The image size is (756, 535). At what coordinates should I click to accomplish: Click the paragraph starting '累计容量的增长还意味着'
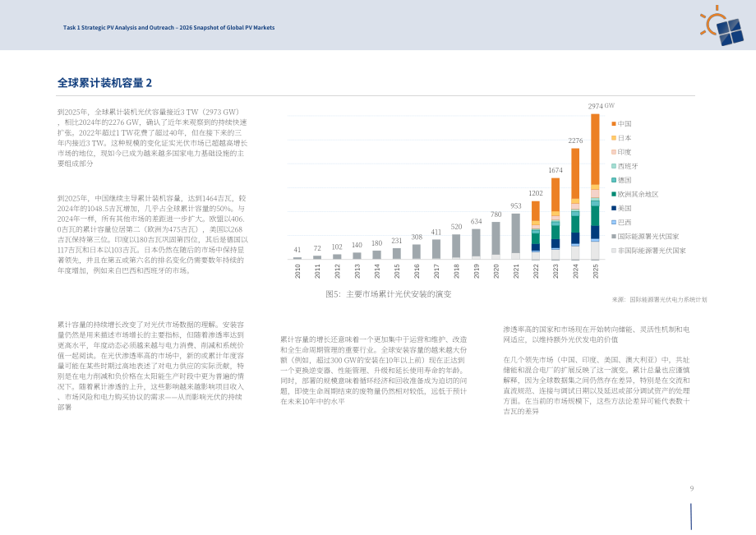[x=374, y=370]
